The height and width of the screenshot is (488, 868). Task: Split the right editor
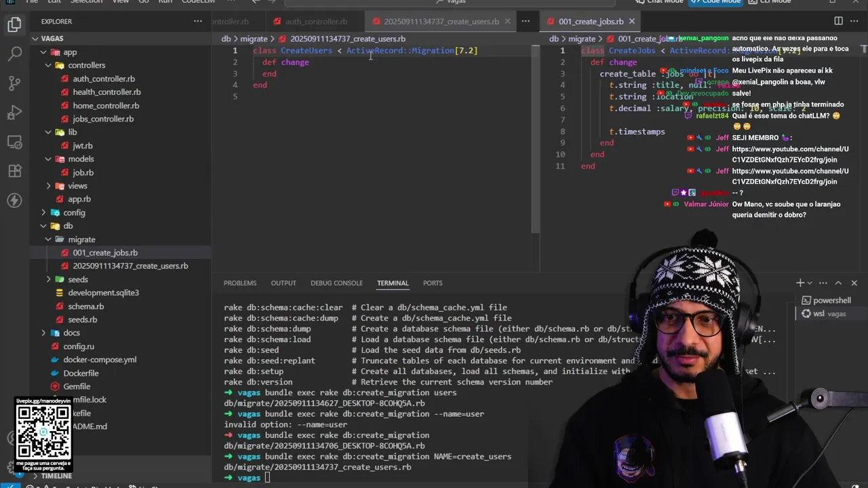coord(838,21)
